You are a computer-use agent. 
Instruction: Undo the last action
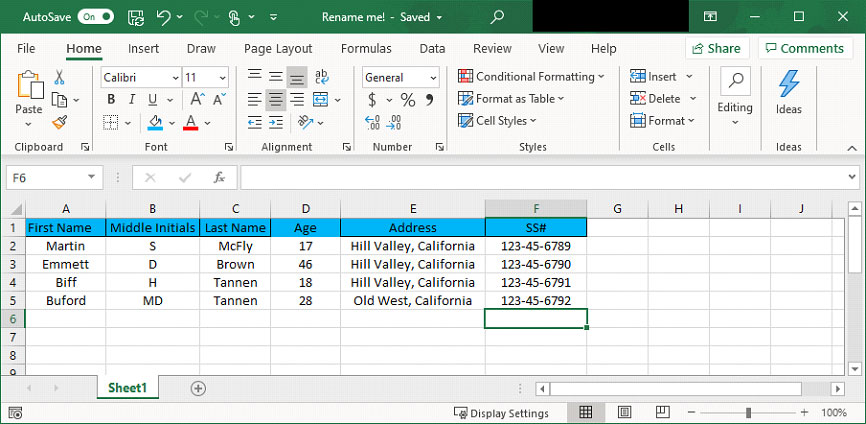coord(163,17)
